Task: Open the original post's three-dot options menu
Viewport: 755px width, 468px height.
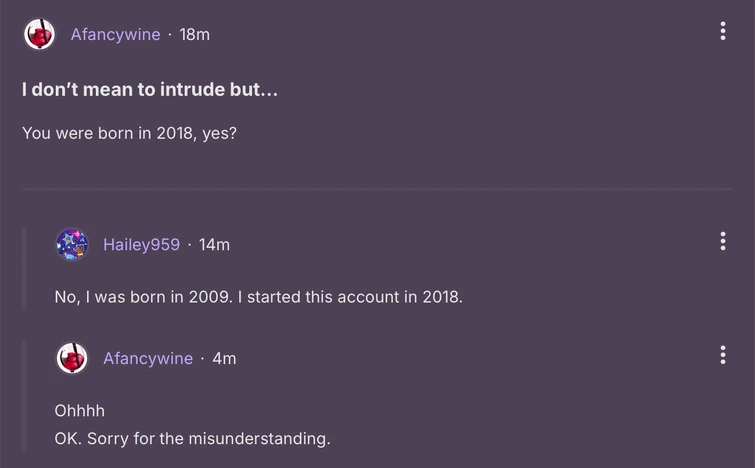Action: (x=722, y=32)
